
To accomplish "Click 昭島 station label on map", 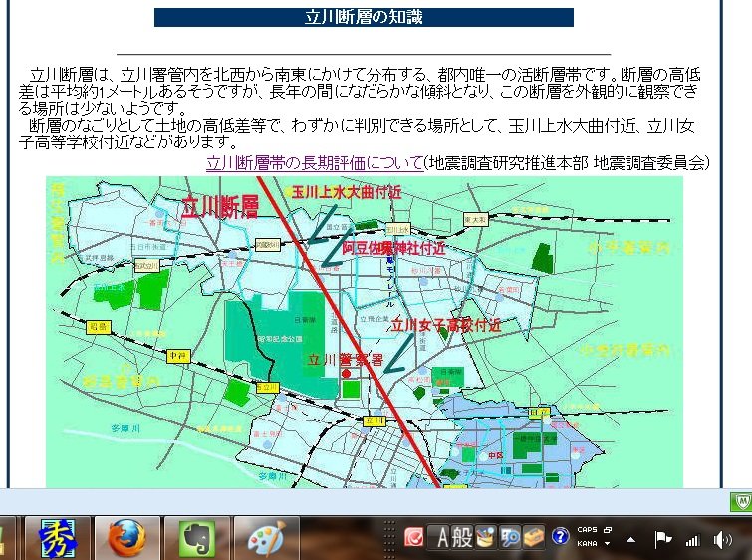I will [x=99, y=327].
